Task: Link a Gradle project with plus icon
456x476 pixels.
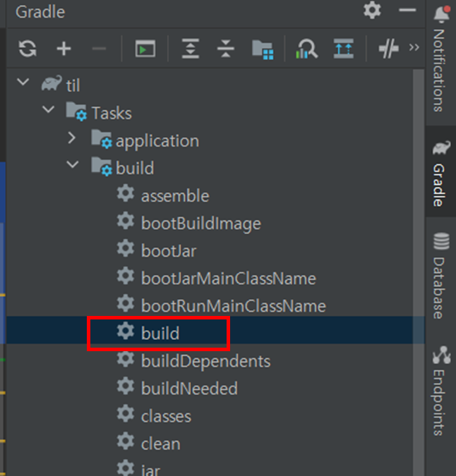Action: click(x=64, y=49)
